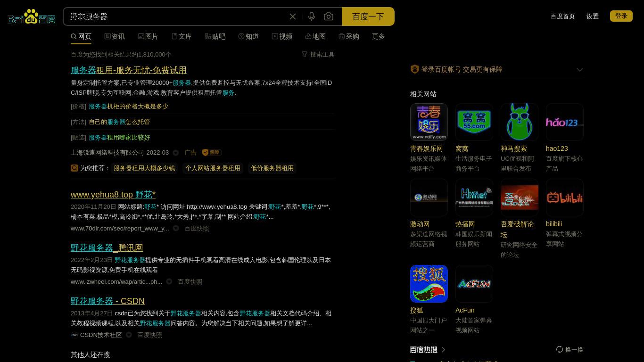Open AcFun site logo
644x362 pixels.
[474, 284]
